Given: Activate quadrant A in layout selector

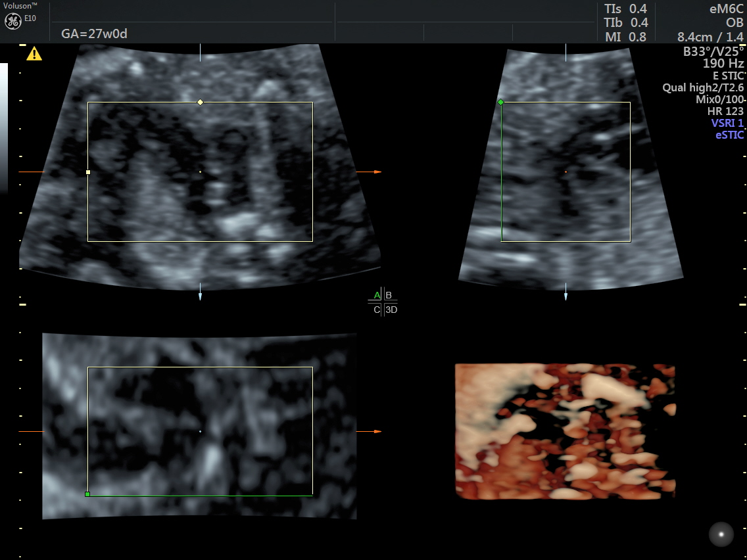Looking at the screenshot, I should pyautogui.click(x=377, y=295).
